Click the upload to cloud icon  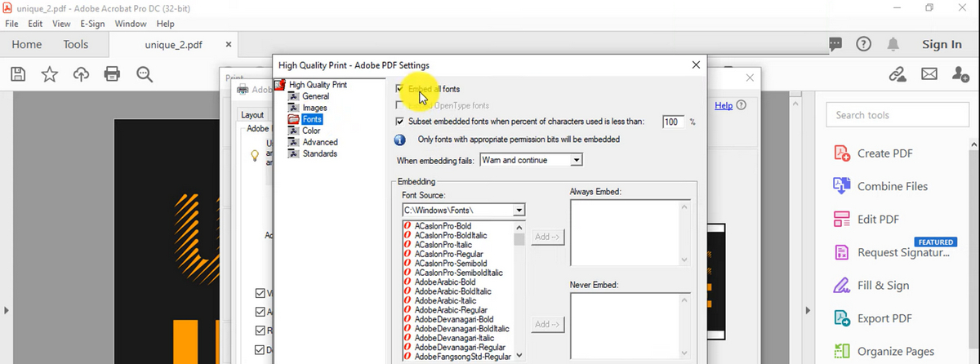pyautogui.click(x=81, y=74)
